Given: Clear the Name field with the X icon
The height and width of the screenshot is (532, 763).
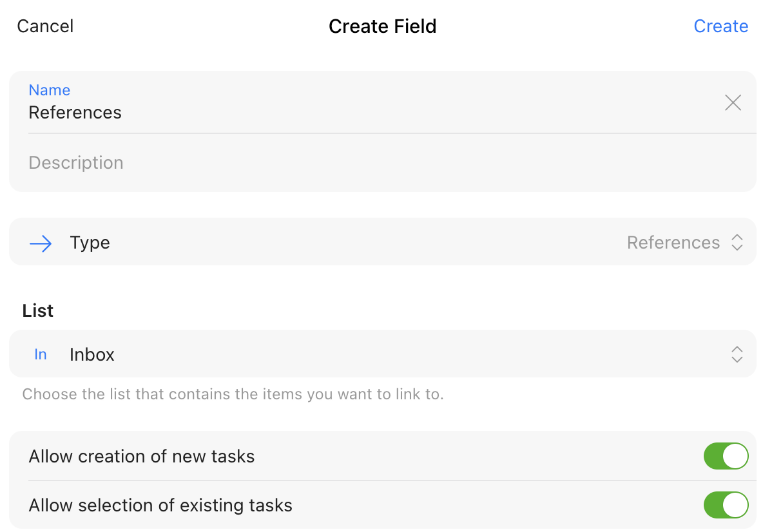Looking at the screenshot, I should (733, 103).
